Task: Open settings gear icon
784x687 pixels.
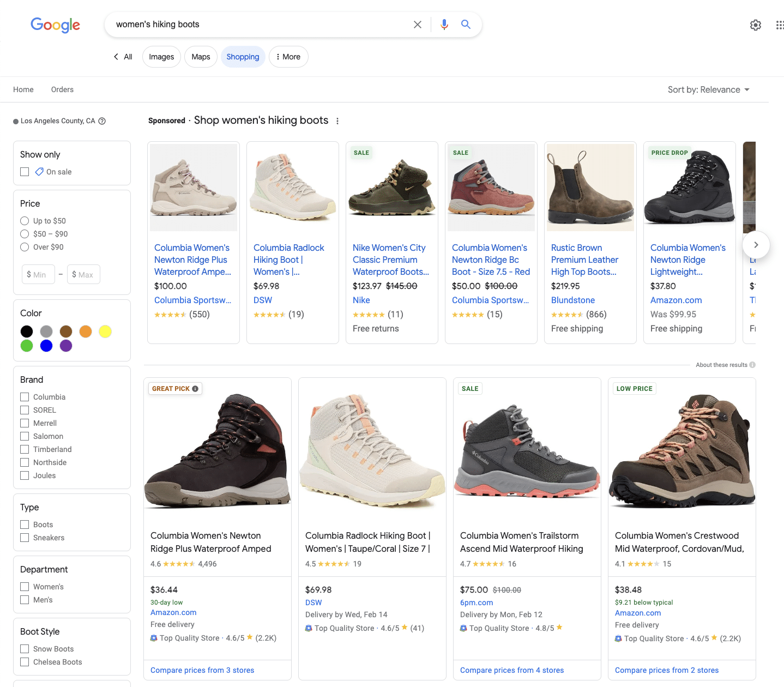Action: 756,25
